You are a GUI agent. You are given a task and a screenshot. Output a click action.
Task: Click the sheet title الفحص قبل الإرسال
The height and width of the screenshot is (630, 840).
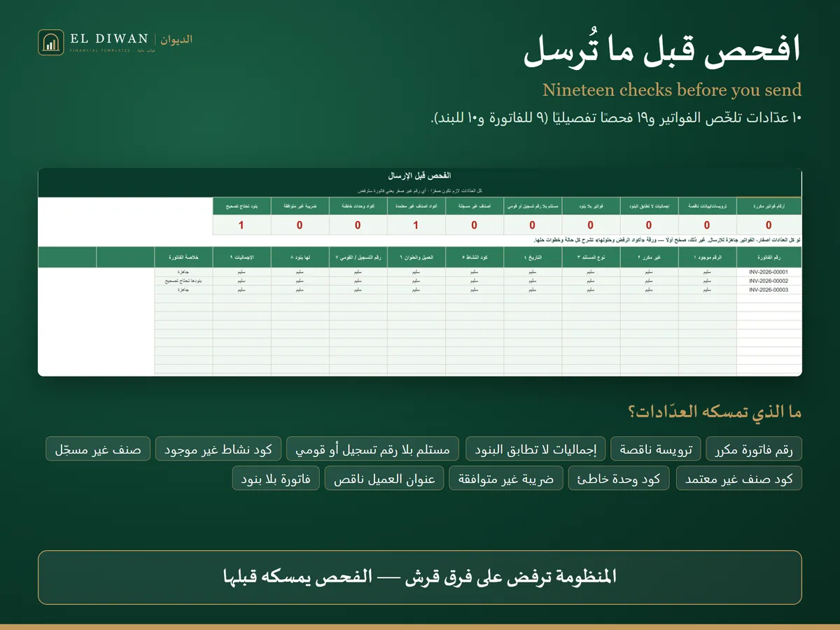[420, 176]
